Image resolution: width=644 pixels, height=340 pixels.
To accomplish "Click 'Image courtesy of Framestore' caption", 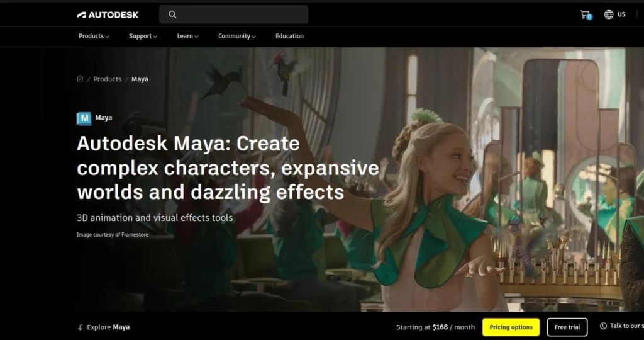I will 113,235.
